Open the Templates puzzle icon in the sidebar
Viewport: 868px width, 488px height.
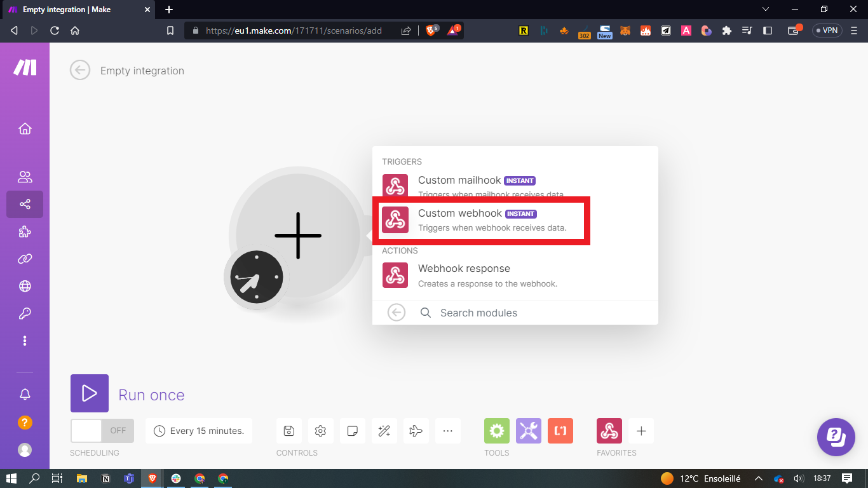point(25,231)
